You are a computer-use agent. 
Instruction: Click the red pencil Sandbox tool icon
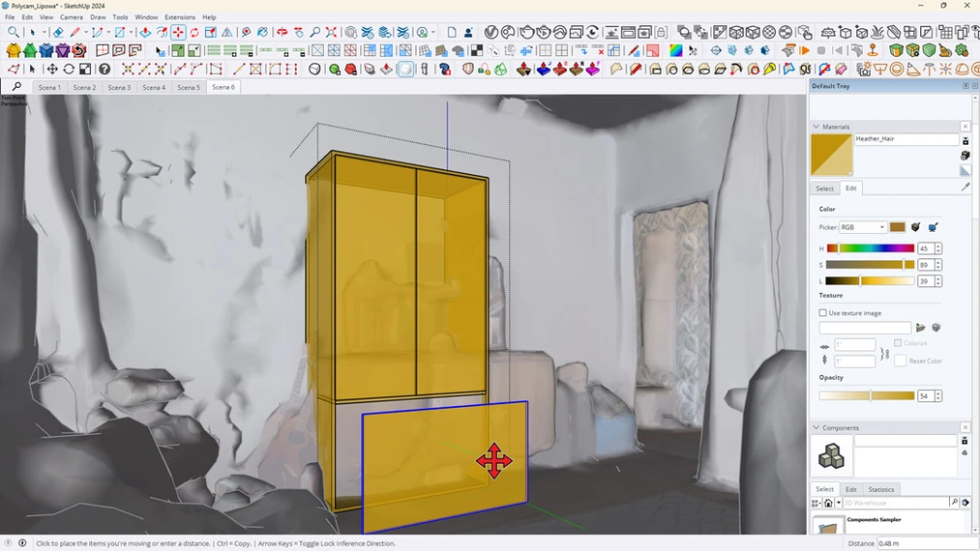[635, 69]
